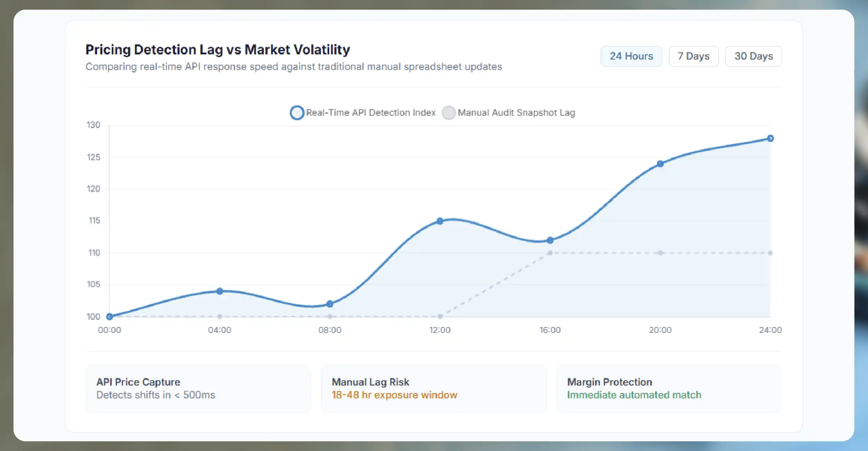Click the 08:00 x-axis label
Screen dimensions: 868x451
point(330,330)
